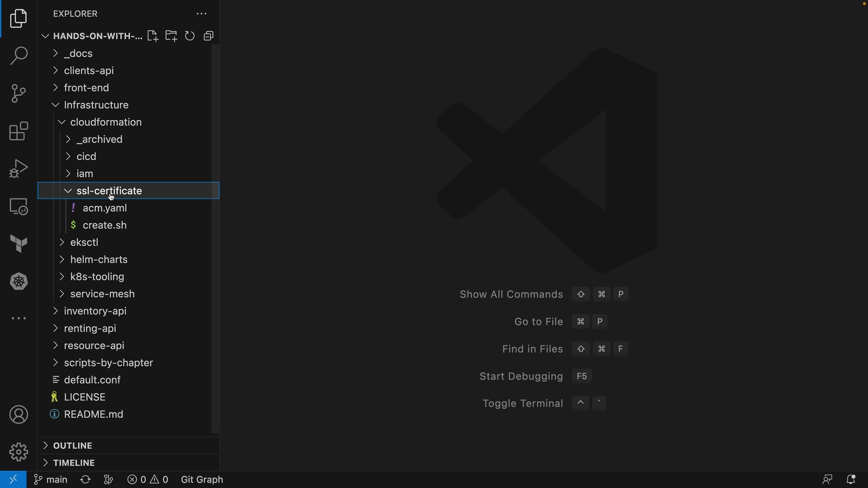Collapse the ssl-certificate folder
Image resolution: width=868 pixels, height=488 pixels.
point(68,191)
